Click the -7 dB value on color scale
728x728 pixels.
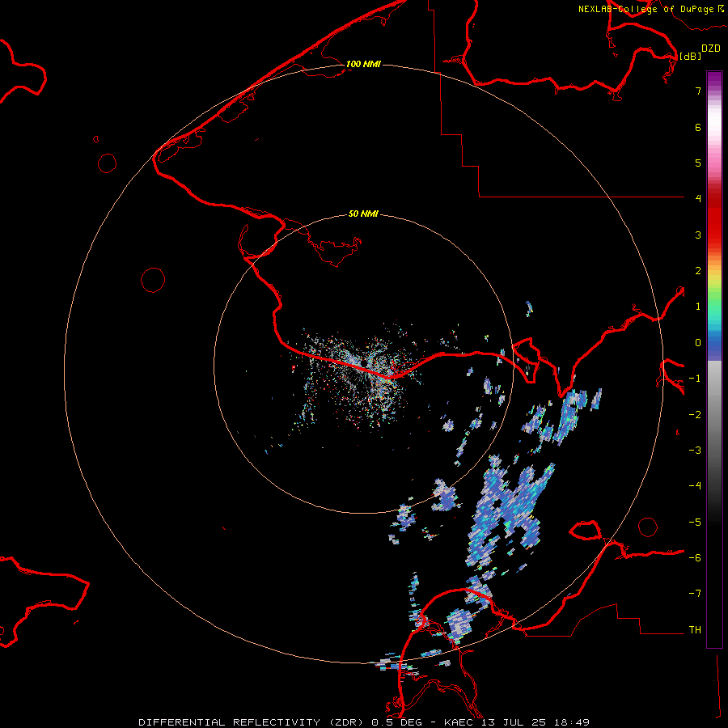coord(695,594)
